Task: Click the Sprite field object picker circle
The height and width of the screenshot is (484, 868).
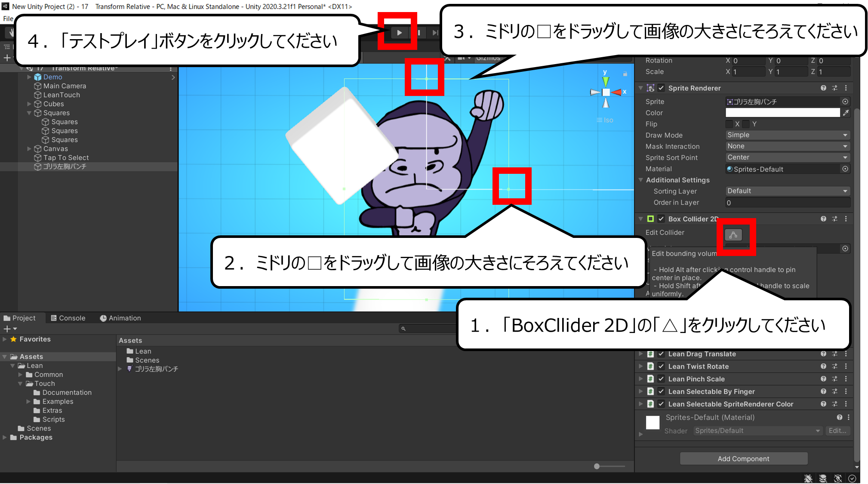Action: 845,102
